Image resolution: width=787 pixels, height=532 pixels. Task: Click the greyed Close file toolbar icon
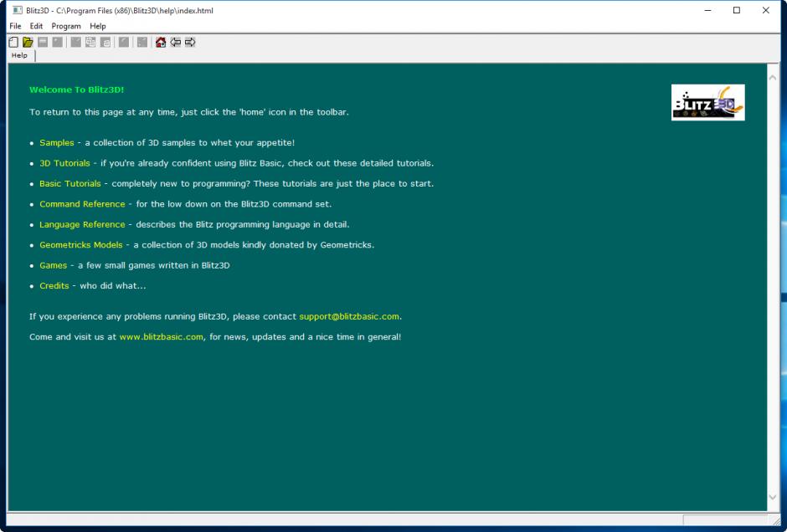pos(58,42)
